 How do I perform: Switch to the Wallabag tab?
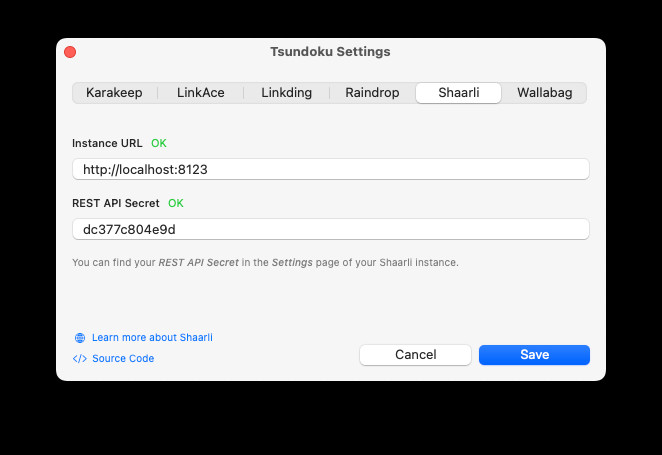pyautogui.click(x=544, y=93)
